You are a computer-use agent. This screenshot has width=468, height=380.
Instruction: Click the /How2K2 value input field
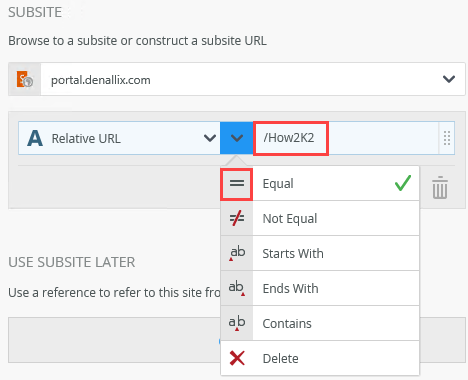tap(346, 138)
